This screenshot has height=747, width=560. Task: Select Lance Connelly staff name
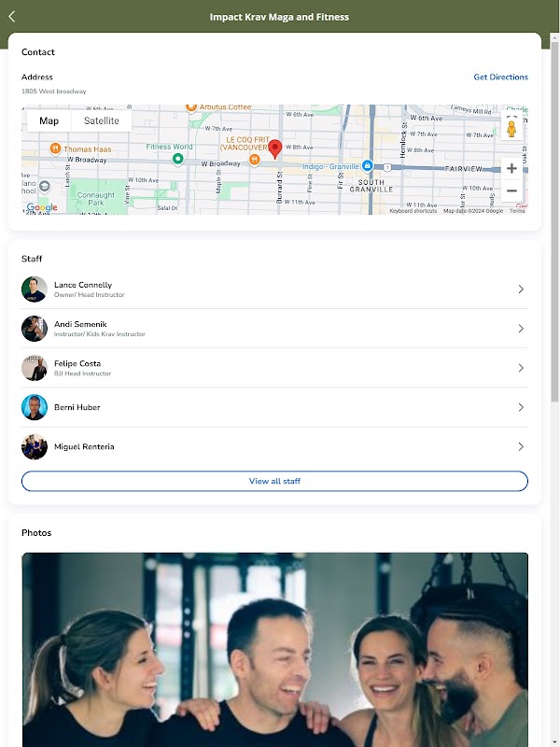pyautogui.click(x=83, y=285)
